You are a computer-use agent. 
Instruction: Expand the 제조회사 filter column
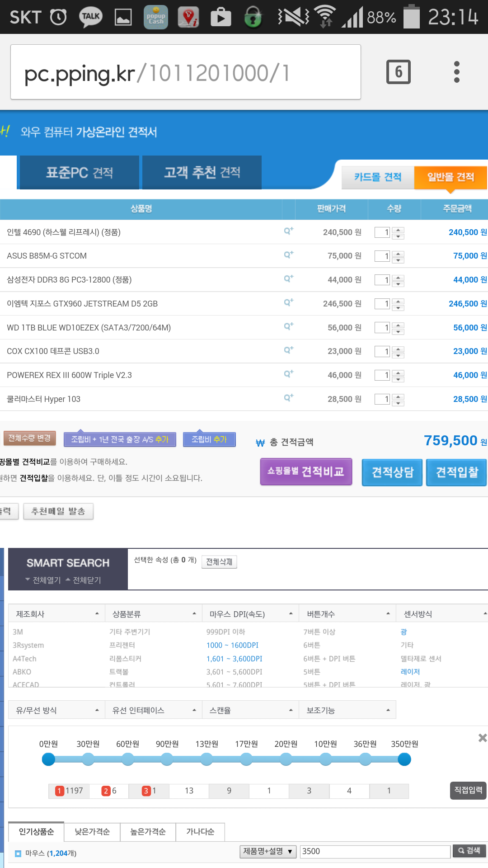[x=57, y=614]
